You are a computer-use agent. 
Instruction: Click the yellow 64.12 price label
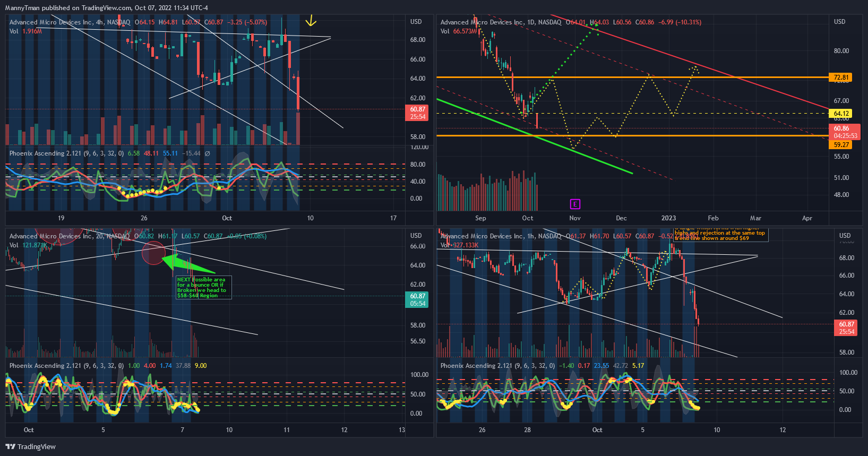click(841, 114)
